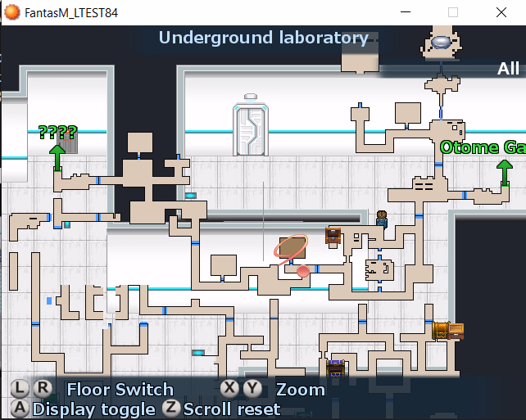Click the teleporter pad icon at top right
The image size is (526, 420).
(x=442, y=42)
